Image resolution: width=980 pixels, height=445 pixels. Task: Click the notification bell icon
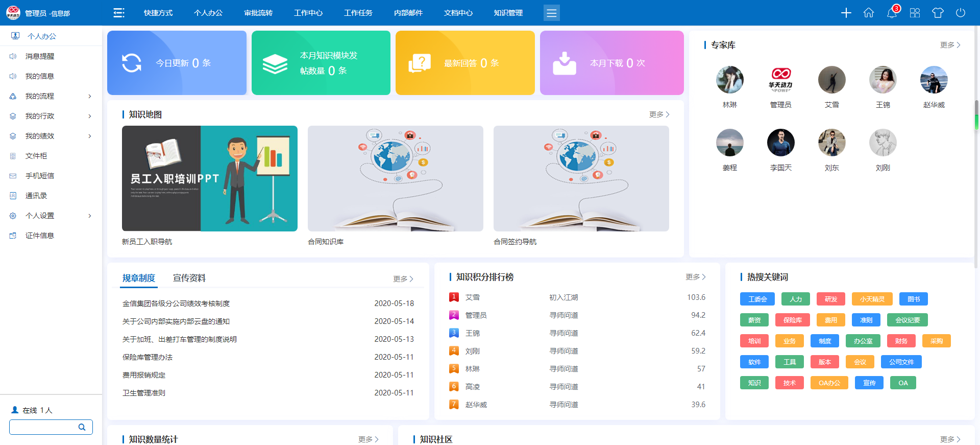pyautogui.click(x=892, y=13)
